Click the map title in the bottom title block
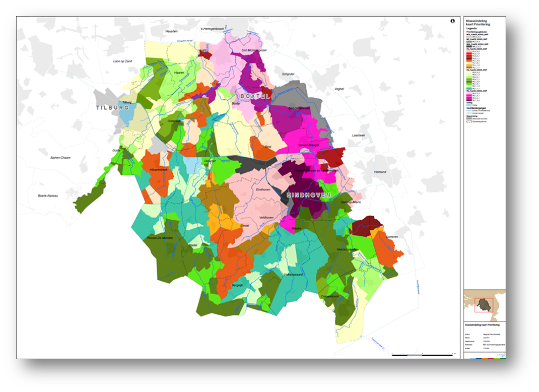 pyautogui.click(x=482, y=325)
